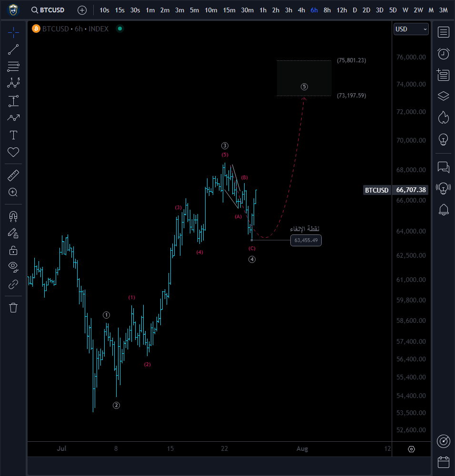This screenshot has width=455, height=476.
Task: Toggle stay in drawing mode
Action: coord(13,233)
